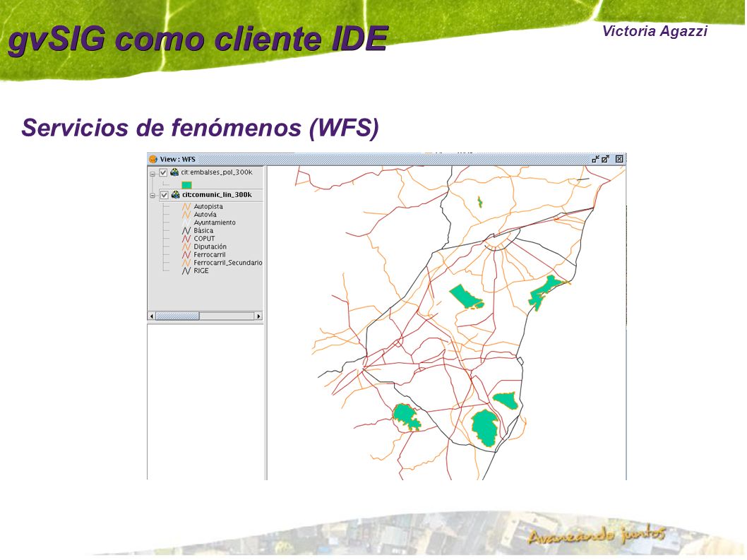
Task: Select the cit:comunic_lin_300k layer name
Action: pos(217,194)
